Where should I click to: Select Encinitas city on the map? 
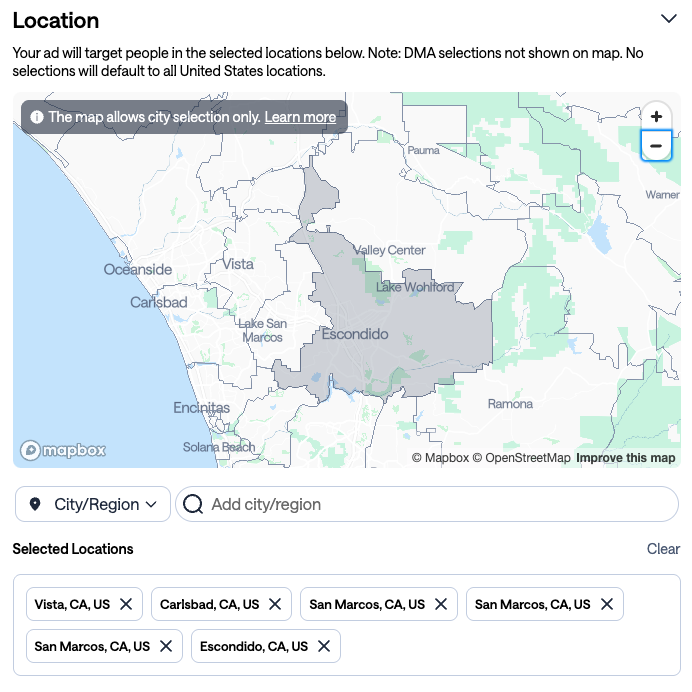point(201,407)
